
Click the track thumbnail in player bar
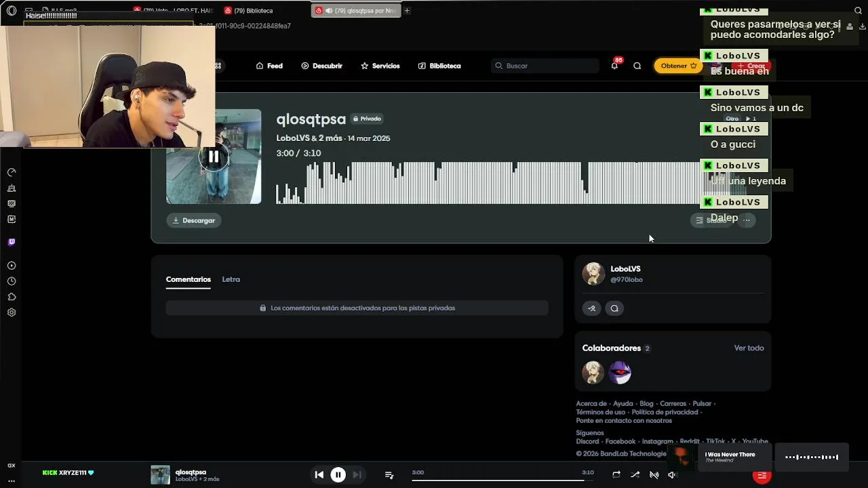coord(160,474)
